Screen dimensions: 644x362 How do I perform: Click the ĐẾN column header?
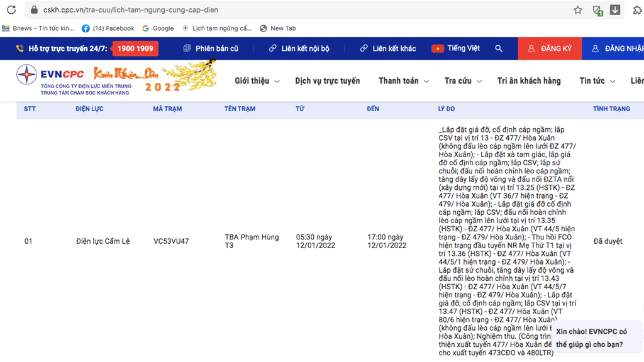tap(372, 109)
